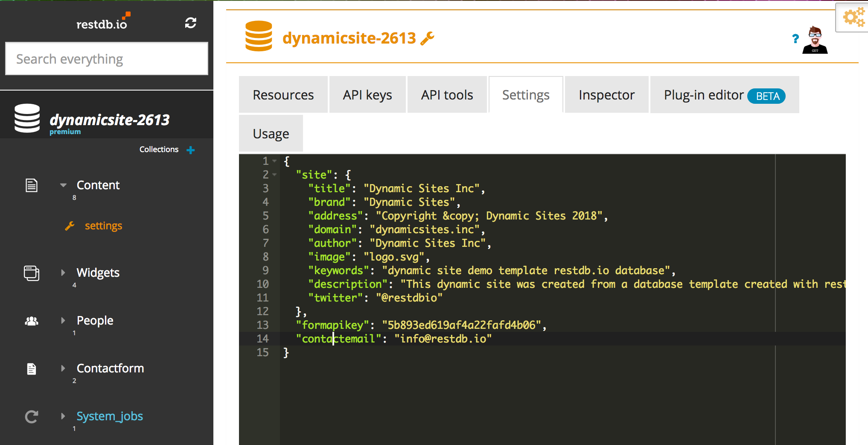This screenshot has width=868, height=445.
Task: Open the API tools tab
Action: [447, 95]
